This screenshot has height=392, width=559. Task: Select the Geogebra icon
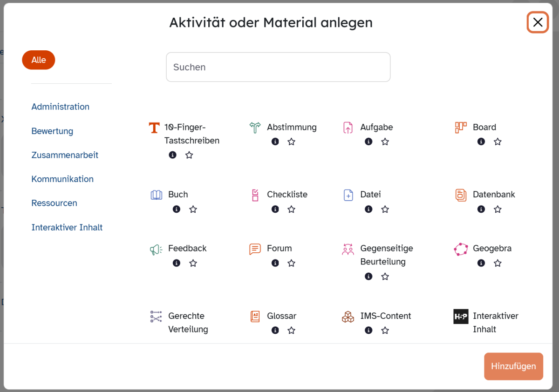(461, 249)
